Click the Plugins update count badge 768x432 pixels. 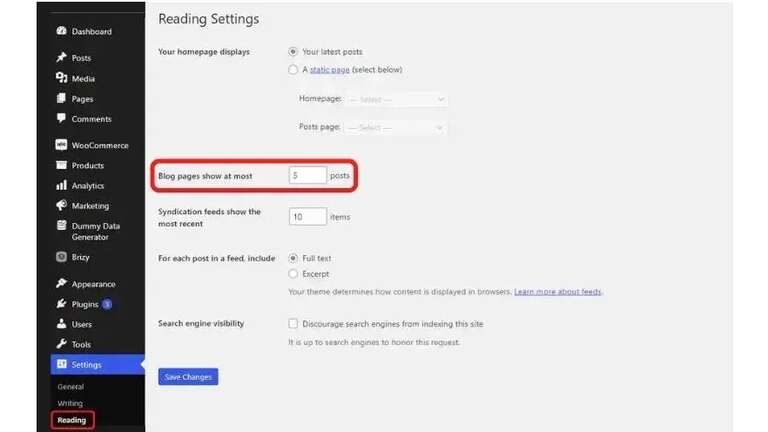[x=107, y=304]
